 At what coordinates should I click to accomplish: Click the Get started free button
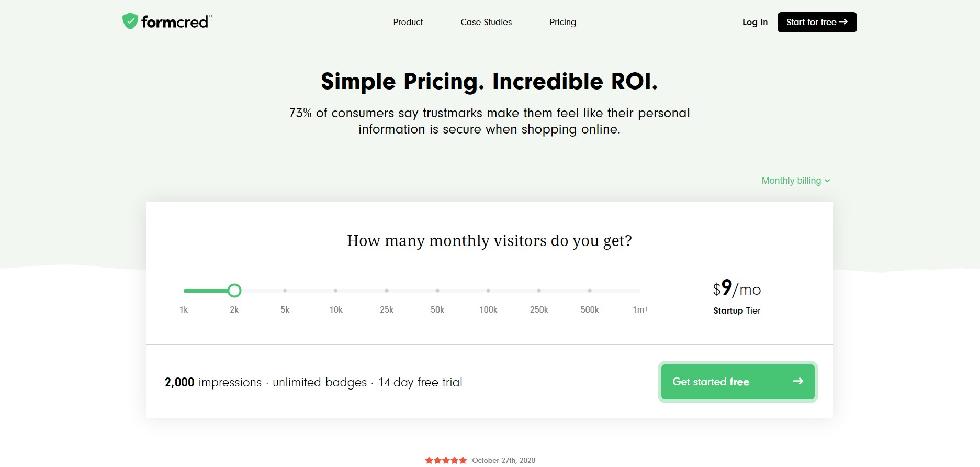tap(738, 382)
